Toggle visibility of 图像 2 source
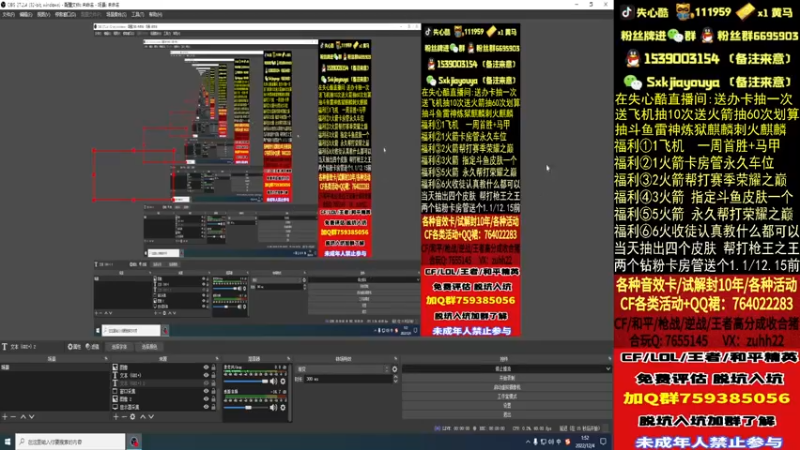 (206, 399)
